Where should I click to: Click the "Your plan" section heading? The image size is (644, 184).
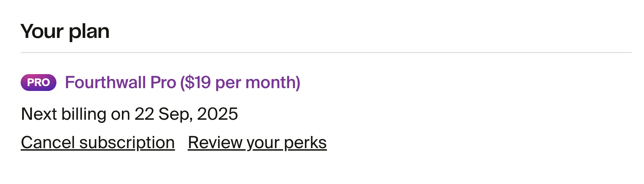[65, 31]
